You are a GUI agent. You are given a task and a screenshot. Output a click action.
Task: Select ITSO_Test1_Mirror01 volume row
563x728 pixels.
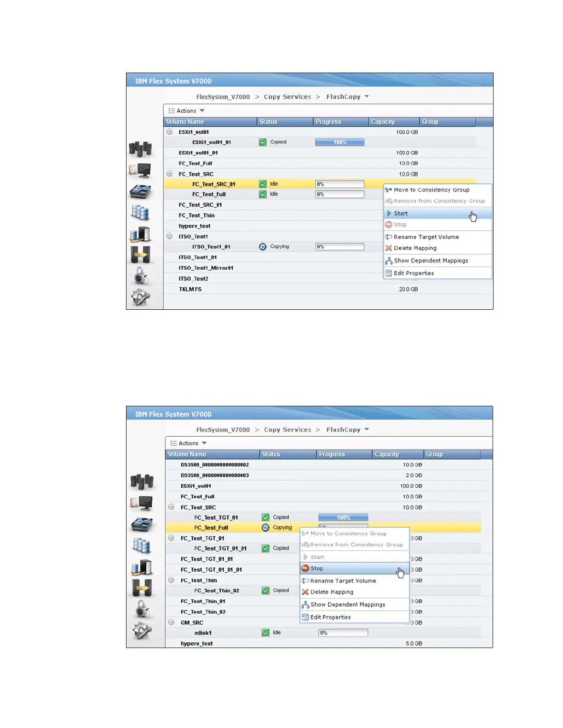point(320,268)
